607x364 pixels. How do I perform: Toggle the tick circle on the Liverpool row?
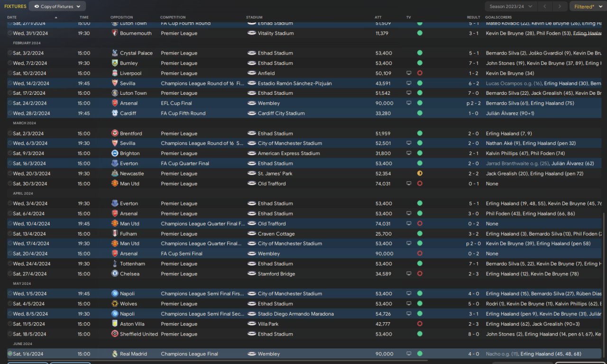tap(10, 73)
